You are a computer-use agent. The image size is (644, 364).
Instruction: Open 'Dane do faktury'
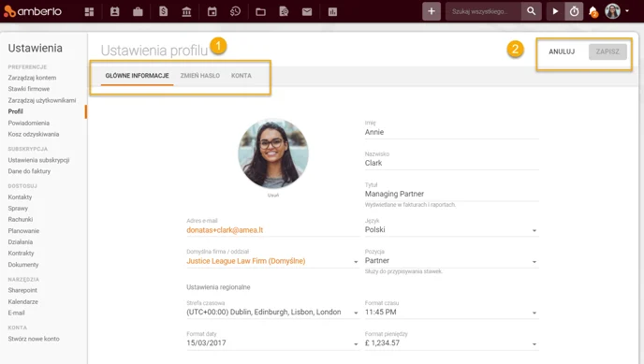[29, 171]
